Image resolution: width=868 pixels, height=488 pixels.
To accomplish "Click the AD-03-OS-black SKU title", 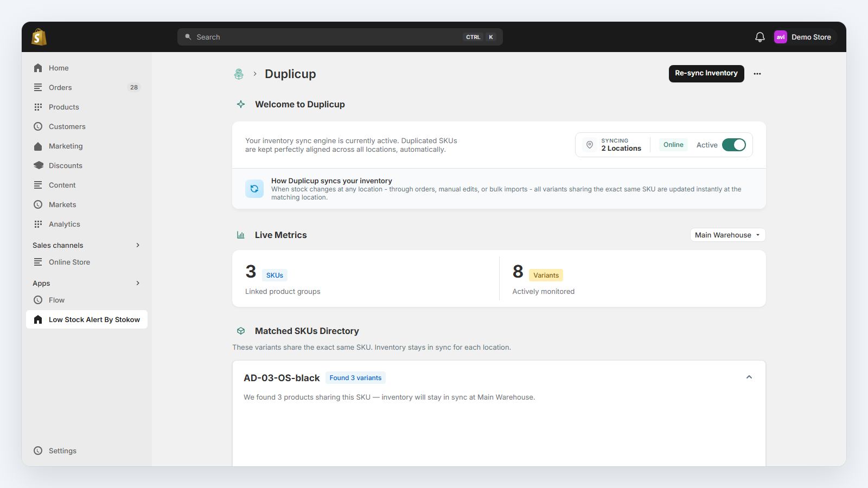I will click(282, 378).
